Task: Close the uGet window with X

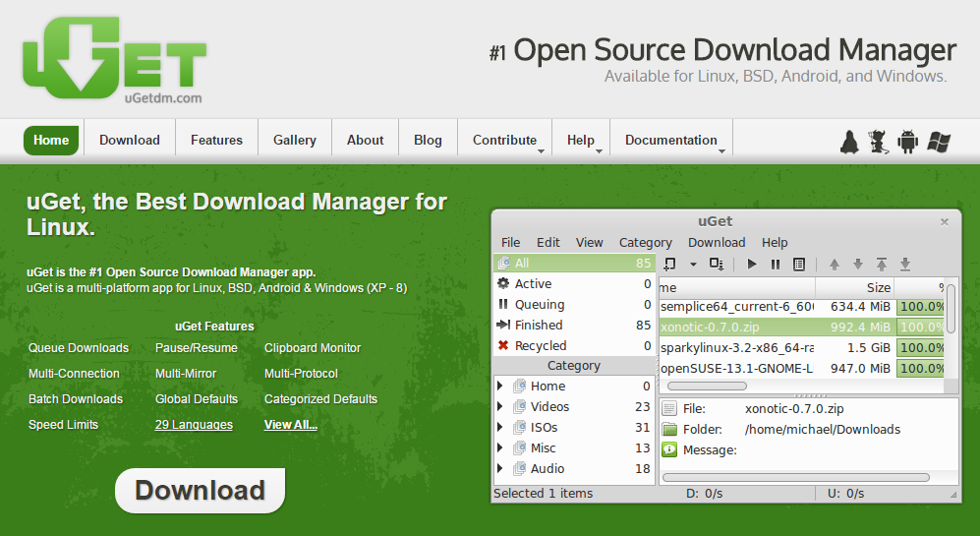Action: 945,221
